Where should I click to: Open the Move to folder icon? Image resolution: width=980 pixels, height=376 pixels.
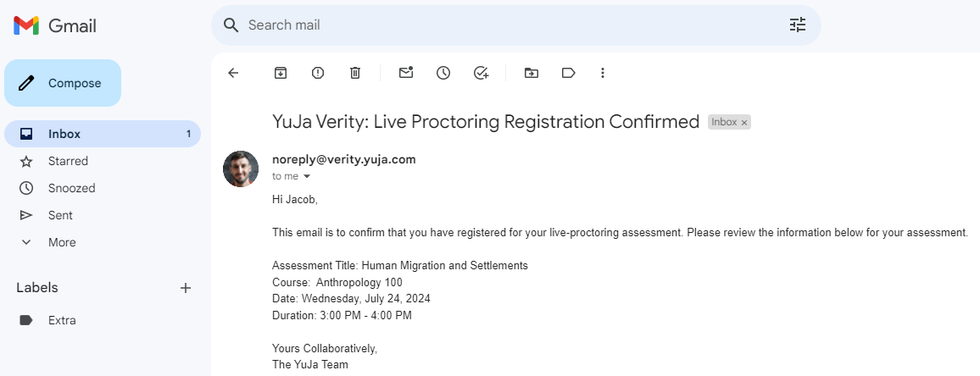(x=532, y=73)
